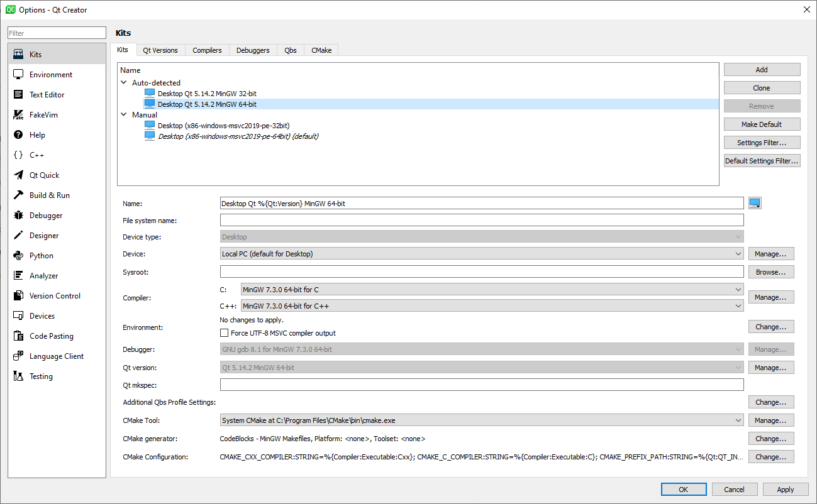Click monitor icon of msvc2019-pe-64bit kit
This screenshot has width=817, height=504.
pos(150,136)
